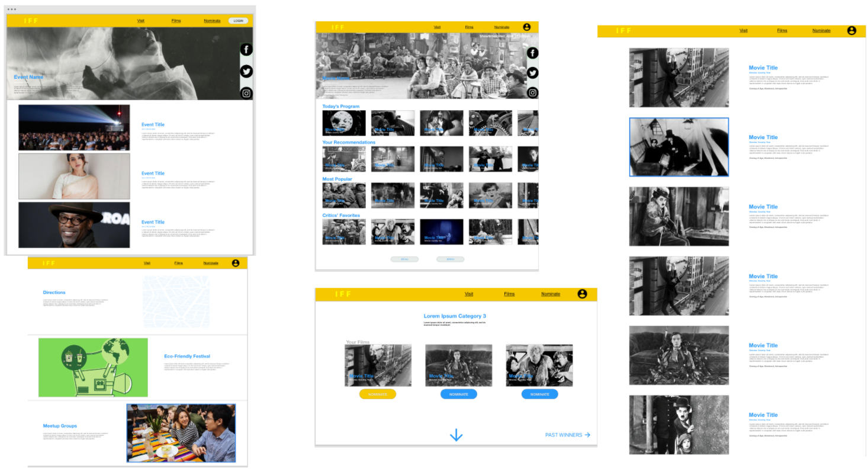Click the arrow next to PAST WINNERS
Screen dimensions: 868x469
pyautogui.click(x=587, y=435)
